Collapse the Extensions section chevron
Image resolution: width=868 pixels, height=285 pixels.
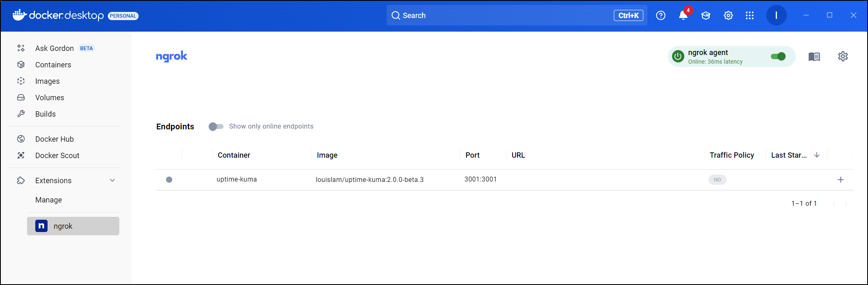click(112, 181)
